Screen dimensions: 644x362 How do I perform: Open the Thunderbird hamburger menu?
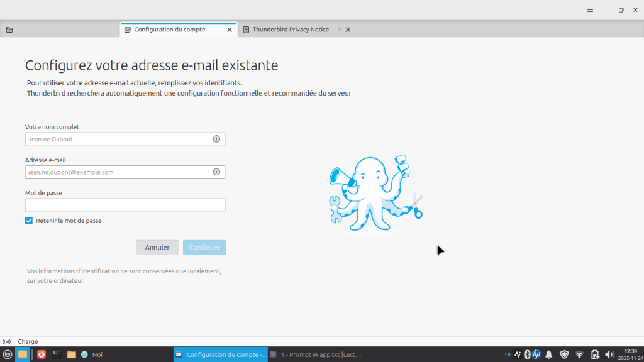tap(590, 10)
